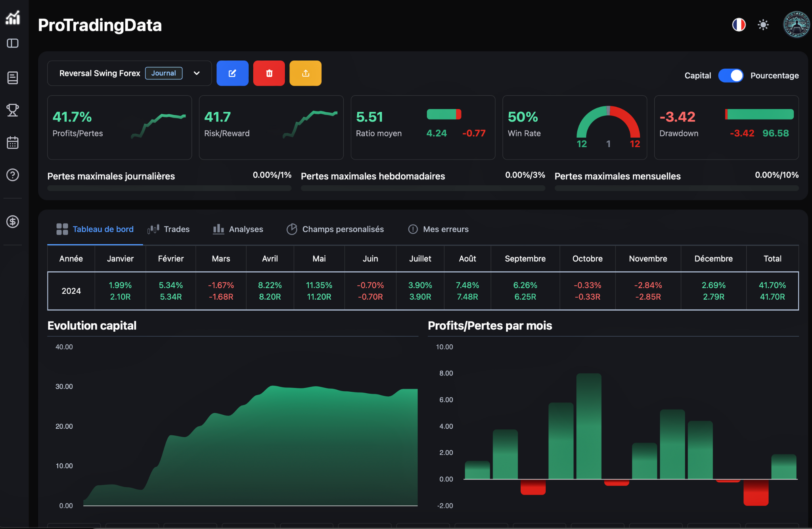Image resolution: width=812 pixels, height=529 pixels.
Task: Click the help question-mark icon
Action: (x=12, y=175)
